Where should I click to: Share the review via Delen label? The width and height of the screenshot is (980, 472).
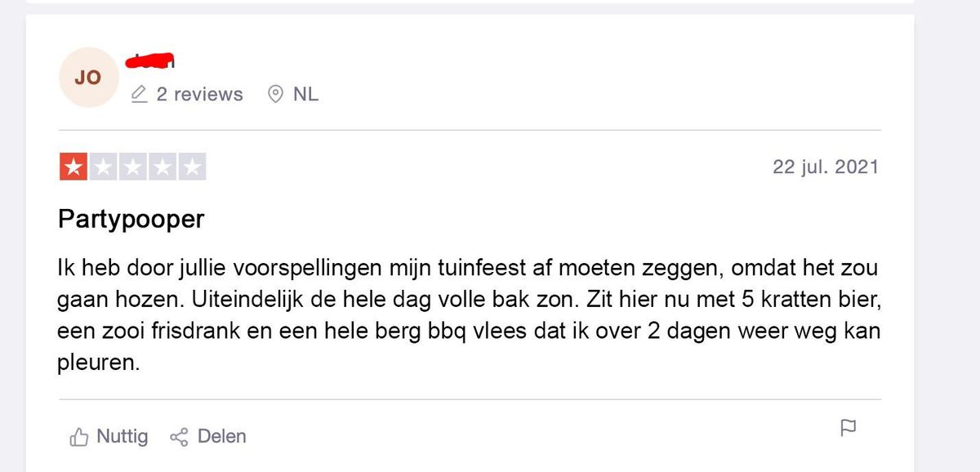click(221, 437)
